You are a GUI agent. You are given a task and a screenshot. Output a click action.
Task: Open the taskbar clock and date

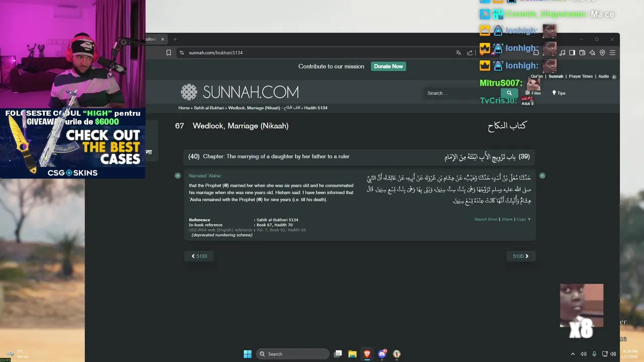630,354
